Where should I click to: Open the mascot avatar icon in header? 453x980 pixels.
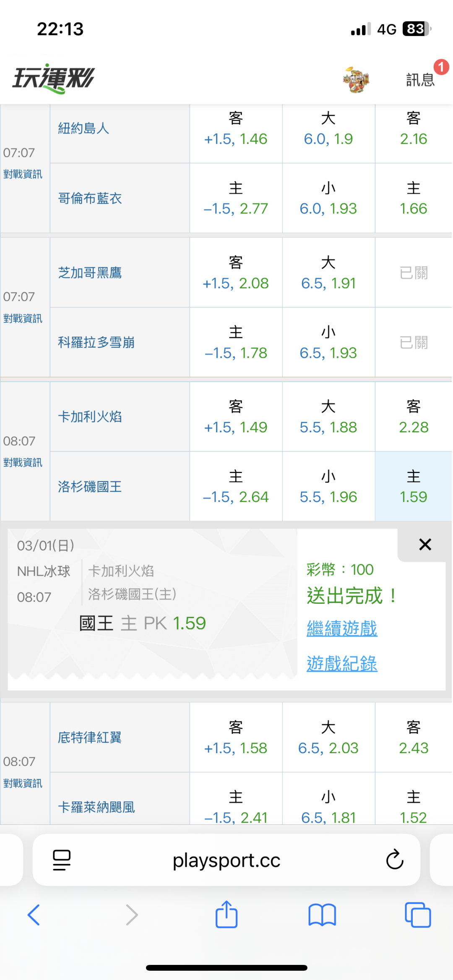(356, 79)
